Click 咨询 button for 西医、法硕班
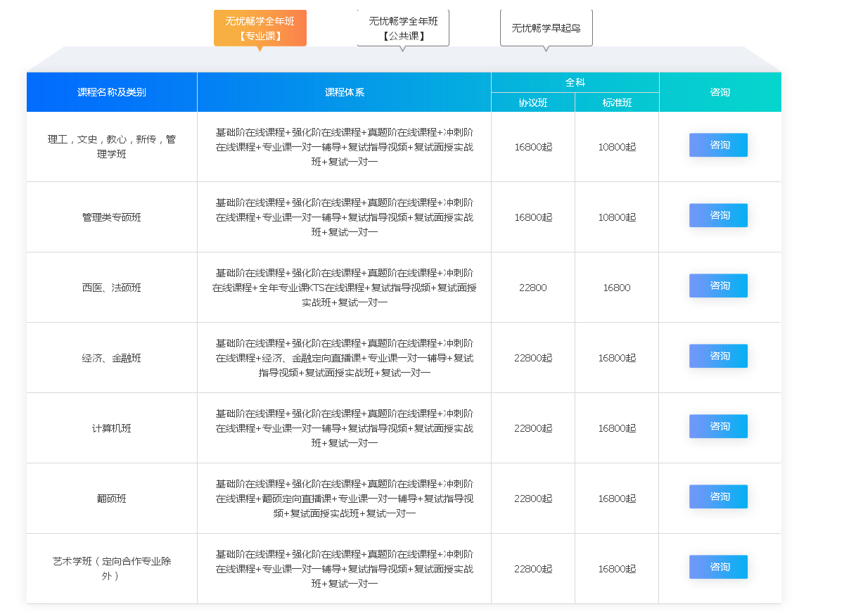Screen dimensions: 844x616 click(x=718, y=285)
